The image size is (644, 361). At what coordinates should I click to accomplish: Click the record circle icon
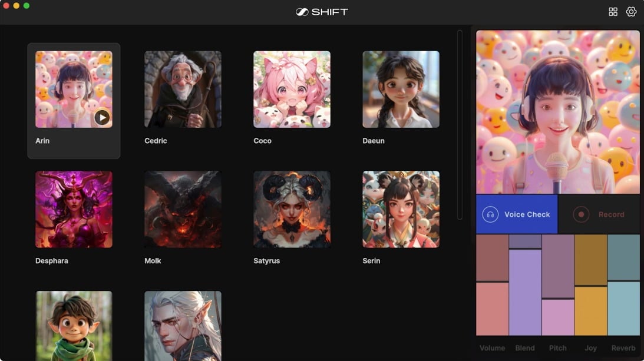pyautogui.click(x=581, y=214)
